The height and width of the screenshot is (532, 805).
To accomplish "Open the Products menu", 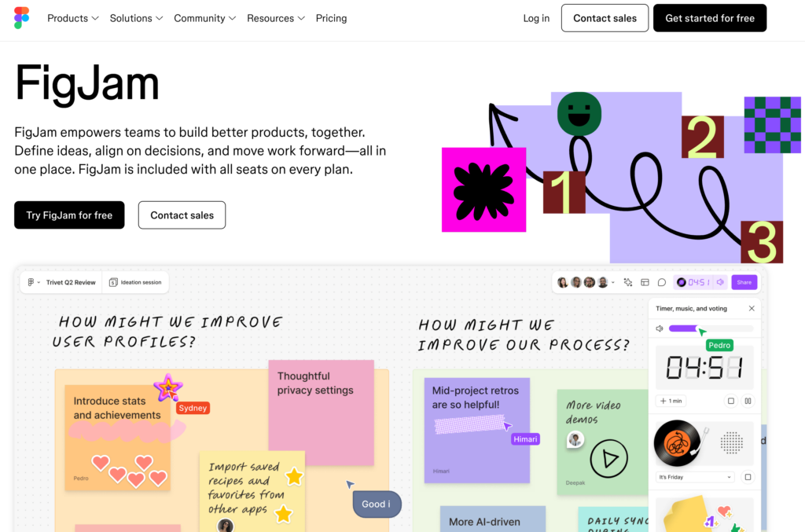I will pos(72,19).
